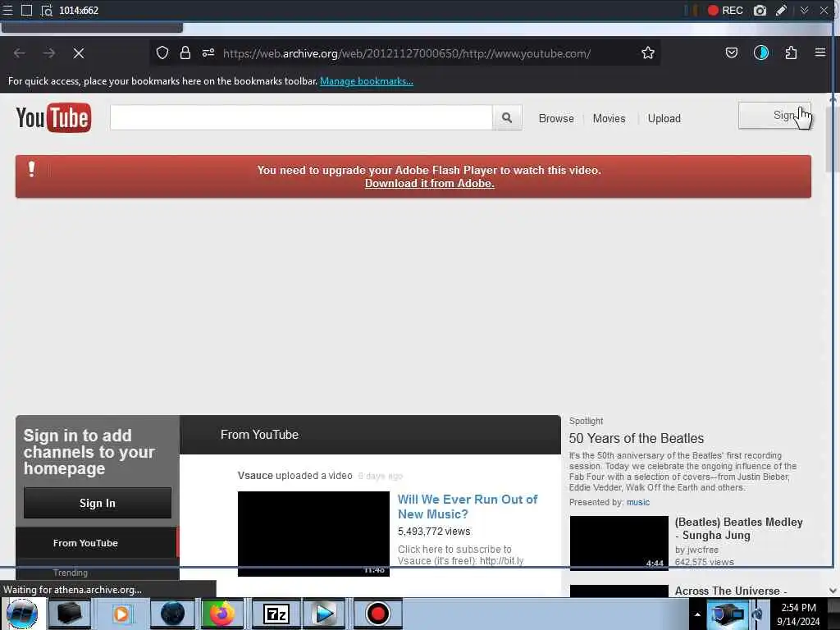Click the recorder region select square icon
The image size is (840, 630).
point(26,10)
